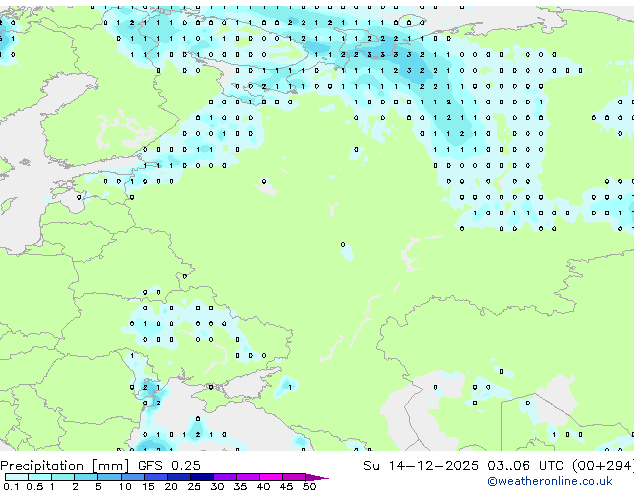Click the legend value '0.1'

(11, 486)
